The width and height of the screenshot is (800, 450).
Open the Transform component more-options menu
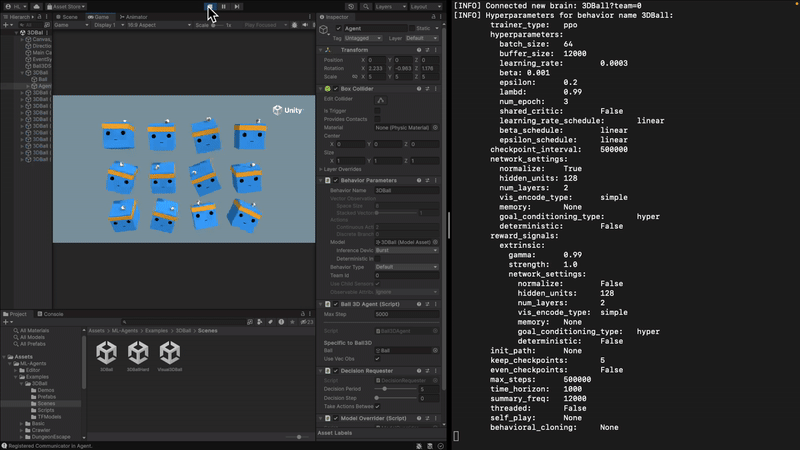pyautogui.click(x=436, y=50)
